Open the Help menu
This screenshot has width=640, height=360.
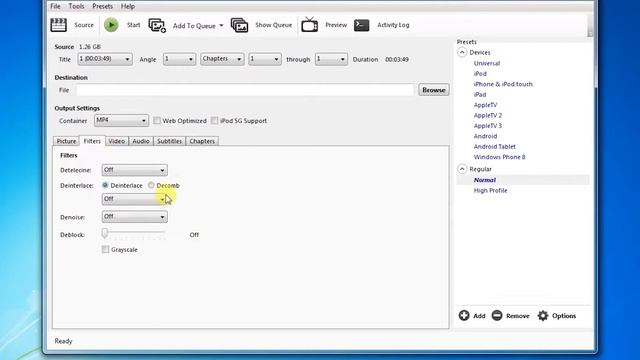click(128, 6)
